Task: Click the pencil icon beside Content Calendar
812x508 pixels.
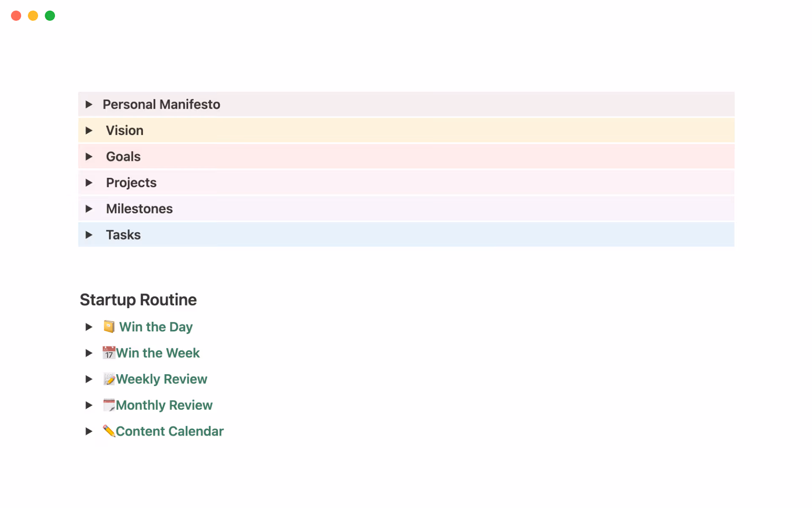Action: (109, 431)
